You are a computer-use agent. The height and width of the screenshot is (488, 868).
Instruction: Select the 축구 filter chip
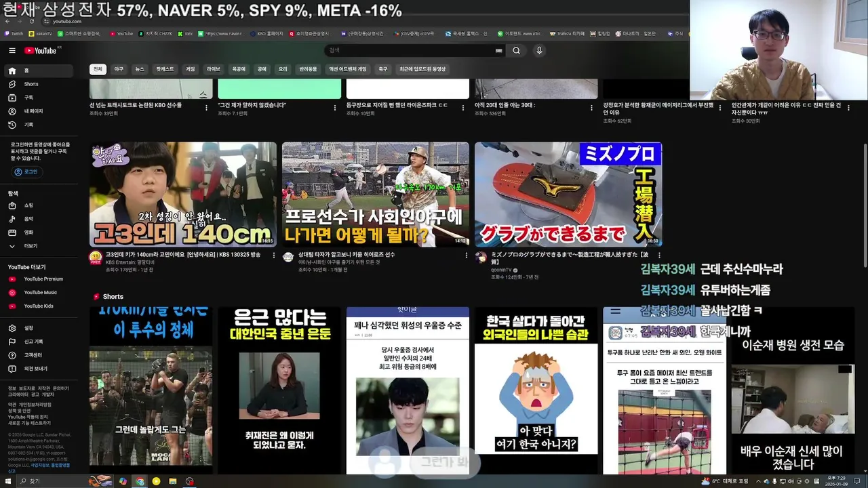click(383, 69)
